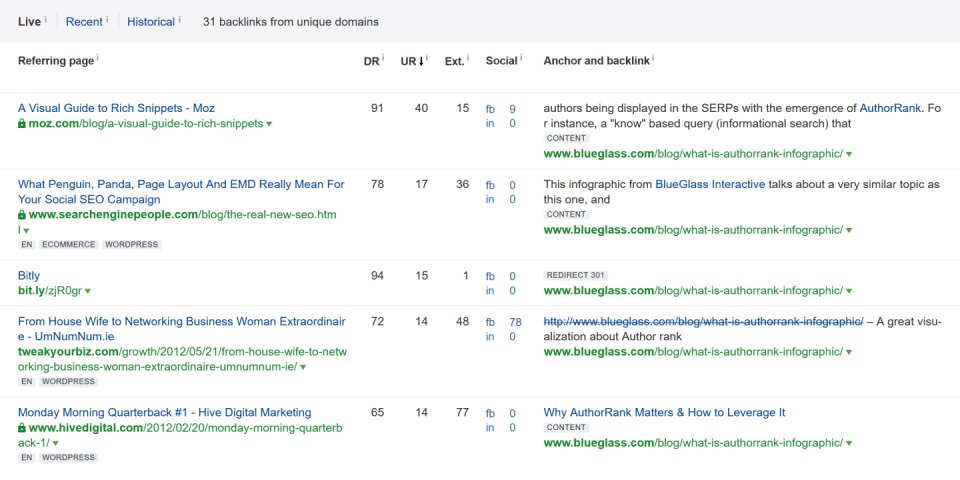
Task: Expand the dropdown caret after the moz.com URL
Action: pyautogui.click(x=269, y=124)
